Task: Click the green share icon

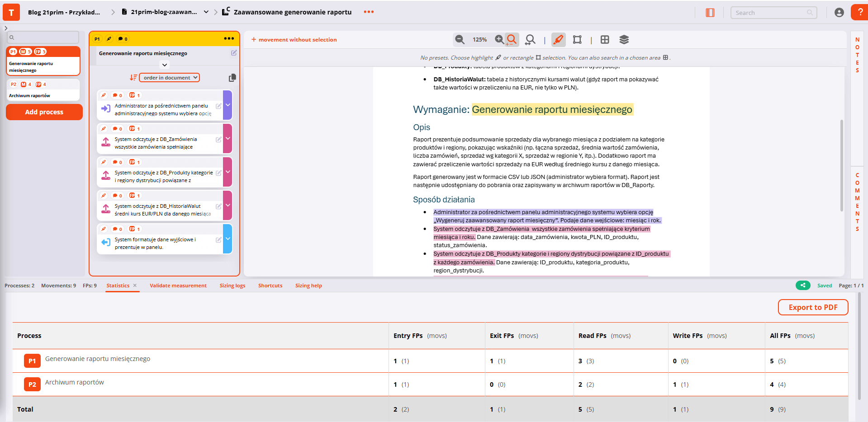Action: tap(803, 285)
